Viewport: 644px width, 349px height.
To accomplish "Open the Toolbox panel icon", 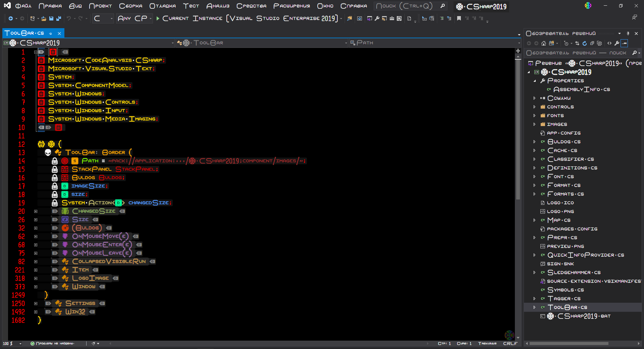I will tap(392, 19).
